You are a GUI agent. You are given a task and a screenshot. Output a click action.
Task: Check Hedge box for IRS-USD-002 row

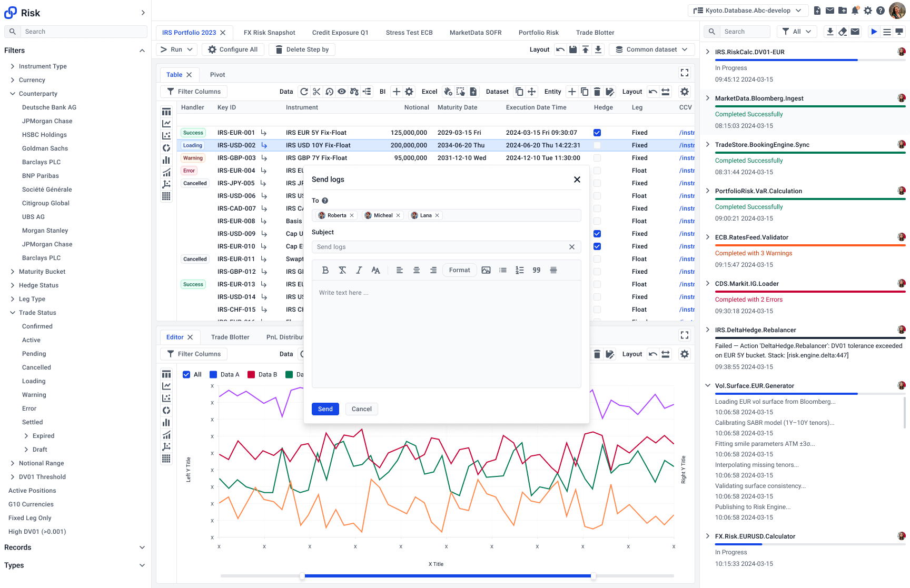tap(597, 145)
